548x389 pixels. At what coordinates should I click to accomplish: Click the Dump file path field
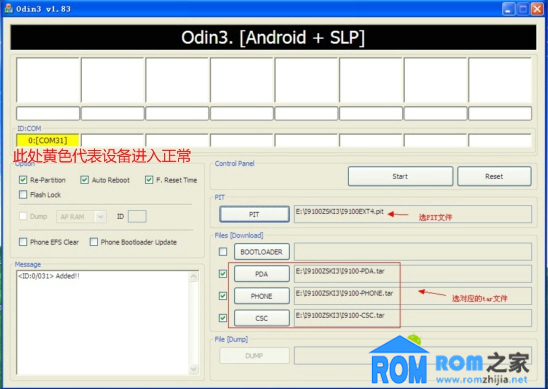413,356
